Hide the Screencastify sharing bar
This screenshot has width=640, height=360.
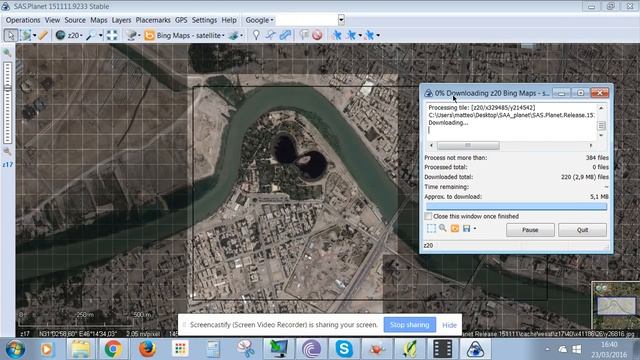(x=449, y=325)
